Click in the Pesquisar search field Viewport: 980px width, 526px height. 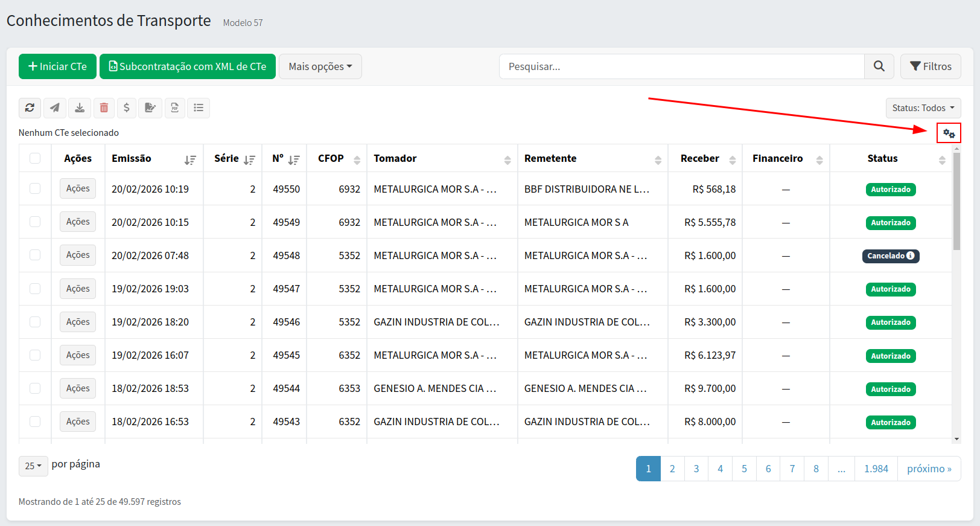pyautogui.click(x=681, y=66)
